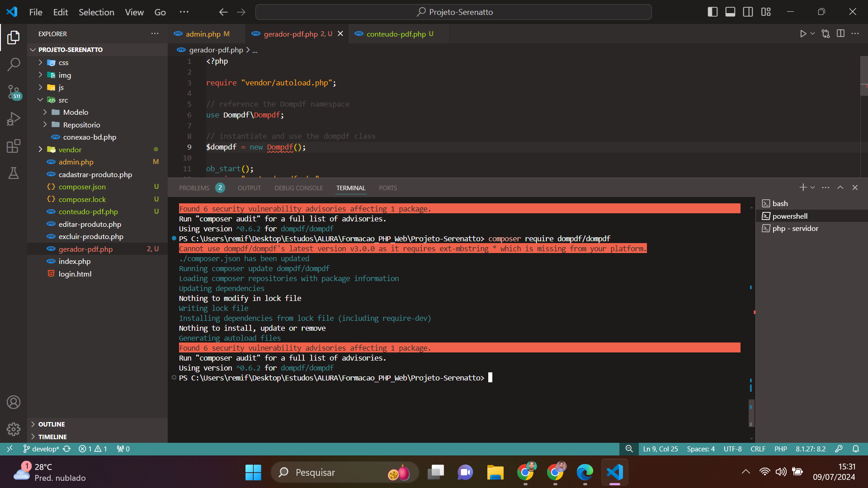868x488 pixels.
Task: Click the Run PHP file play button
Action: coord(803,34)
